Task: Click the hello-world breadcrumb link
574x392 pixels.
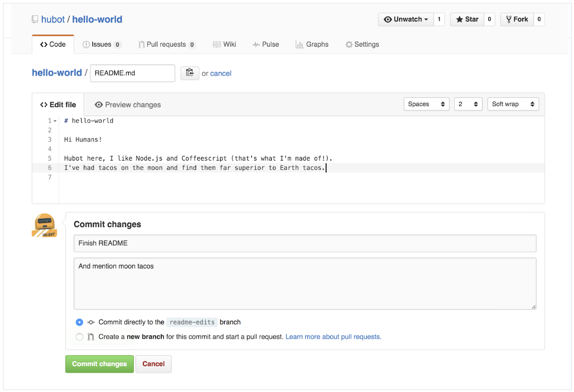Action: click(57, 73)
